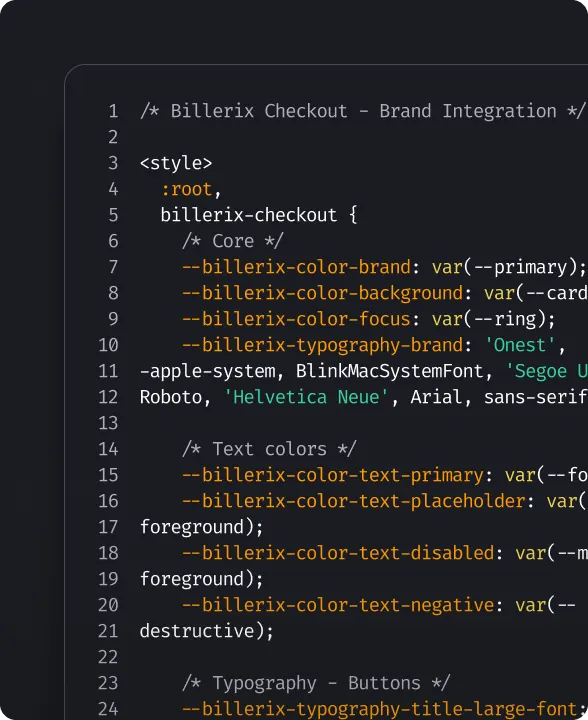The height and width of the screenshot is (720, 588).
Task: Select the :root selector text
Action: click(x=186, y=189)
